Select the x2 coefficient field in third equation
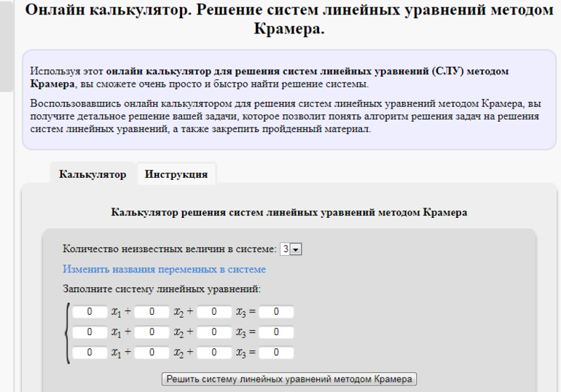 (152, 353)
